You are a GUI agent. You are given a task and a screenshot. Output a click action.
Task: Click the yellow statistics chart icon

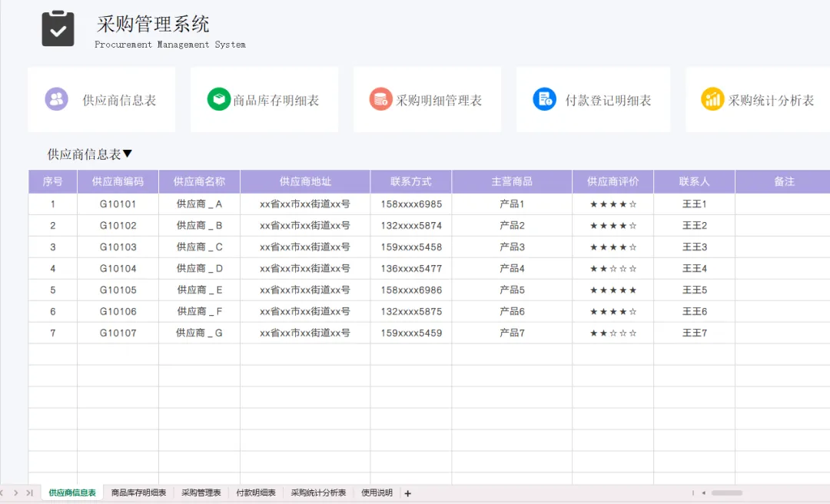pyautogui.click(x=712, y=99)
